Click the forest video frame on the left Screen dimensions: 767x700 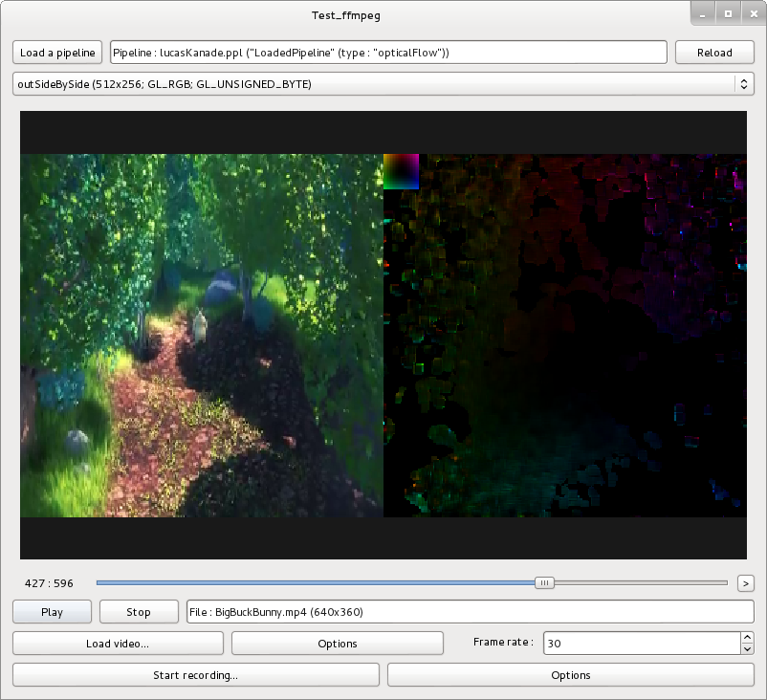click(201, 335)
